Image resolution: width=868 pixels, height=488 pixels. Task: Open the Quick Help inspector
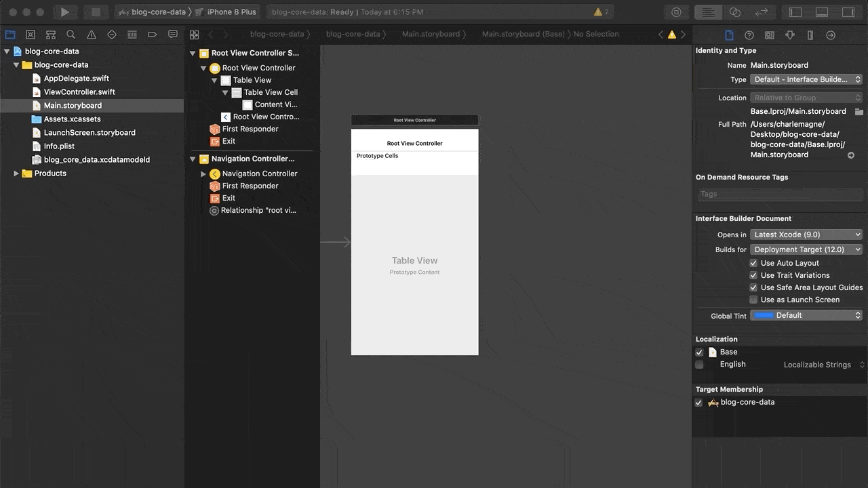click(749, 35)
